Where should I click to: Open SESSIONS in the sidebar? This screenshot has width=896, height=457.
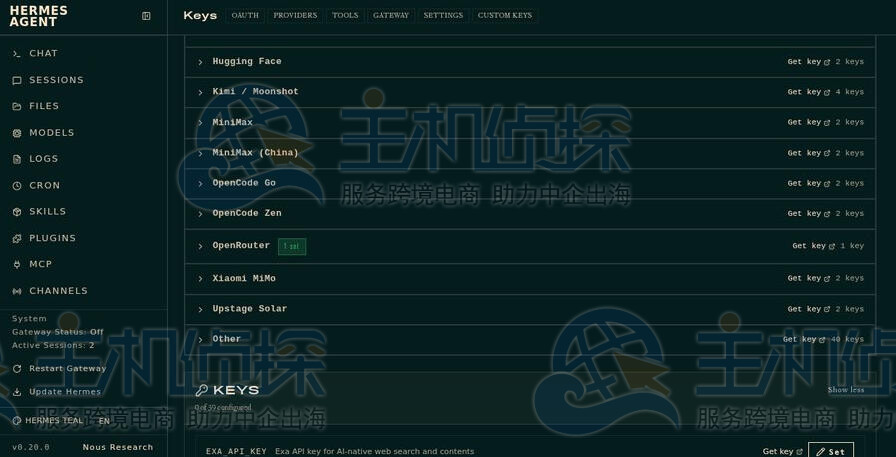[56, 80]
